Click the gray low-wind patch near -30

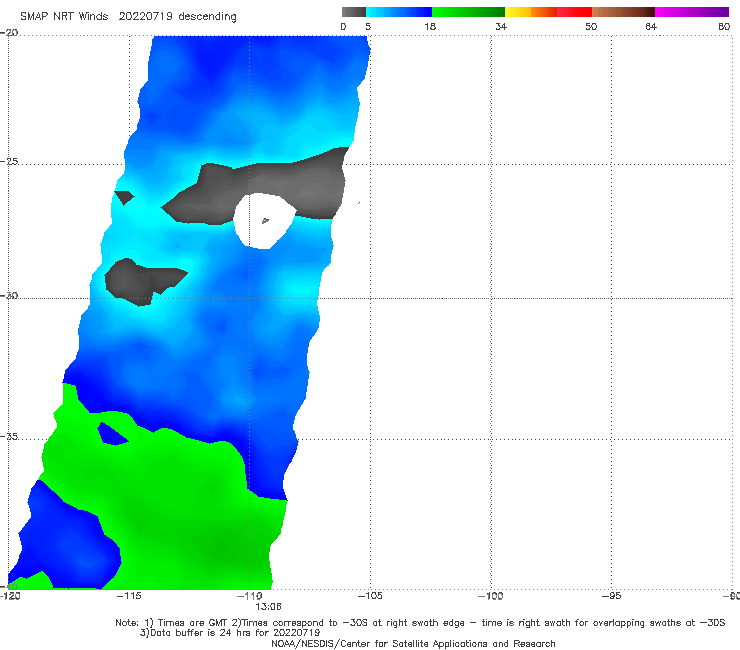tap(139, 281)
